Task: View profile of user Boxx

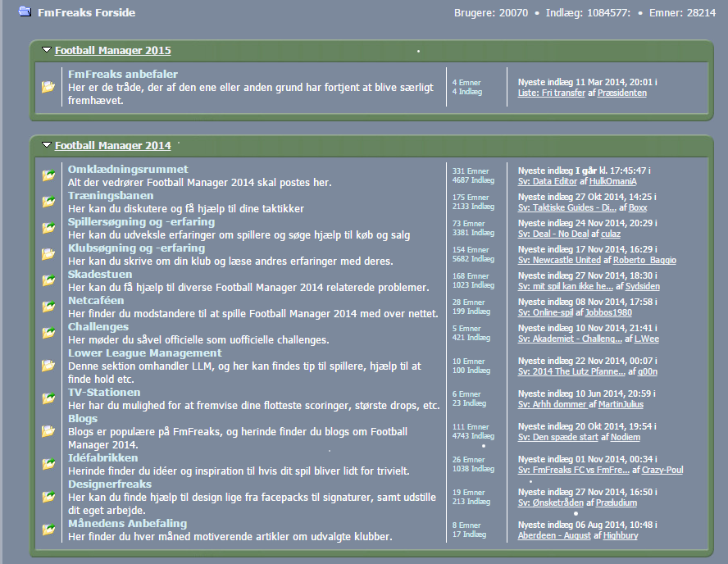Action: point(638,207)
